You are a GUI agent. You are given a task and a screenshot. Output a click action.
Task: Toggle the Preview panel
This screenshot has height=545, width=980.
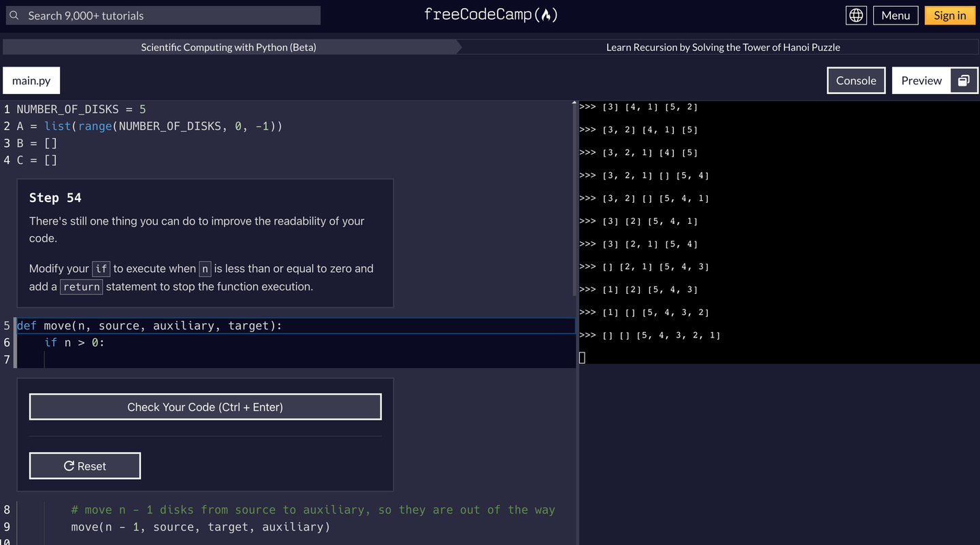921,80
